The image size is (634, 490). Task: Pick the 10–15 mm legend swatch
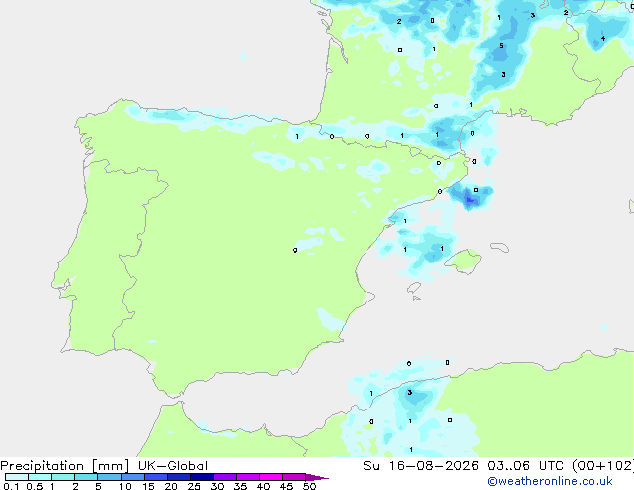[133, 477]
